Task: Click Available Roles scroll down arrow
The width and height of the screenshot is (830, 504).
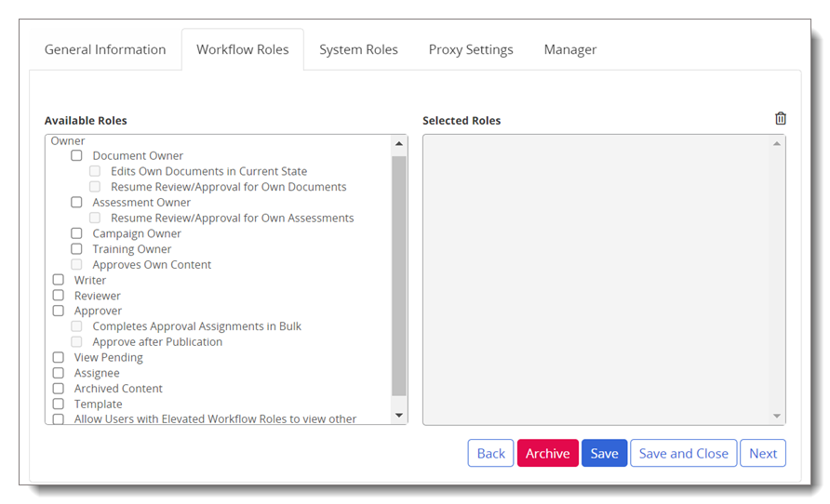Action: pyautogui.click(x=399, y=416)
